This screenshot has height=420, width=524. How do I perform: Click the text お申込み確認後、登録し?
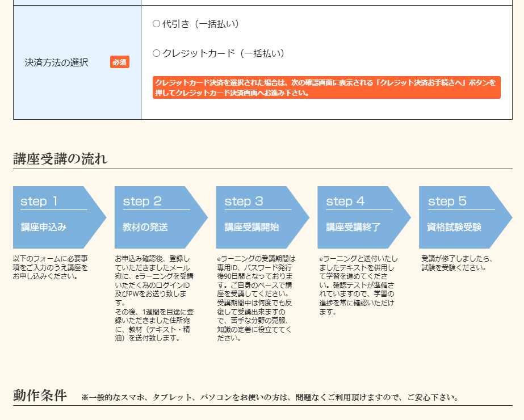coord(152,259)
